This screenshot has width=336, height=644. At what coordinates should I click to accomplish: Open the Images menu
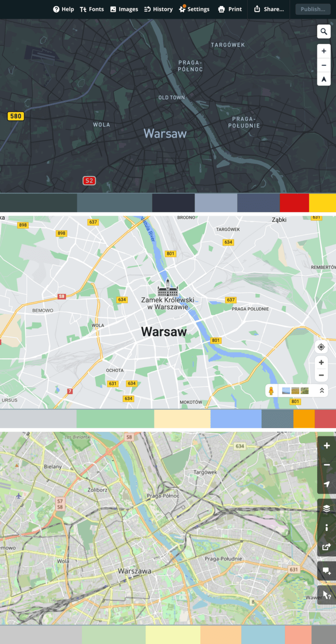tap(124, 9)
